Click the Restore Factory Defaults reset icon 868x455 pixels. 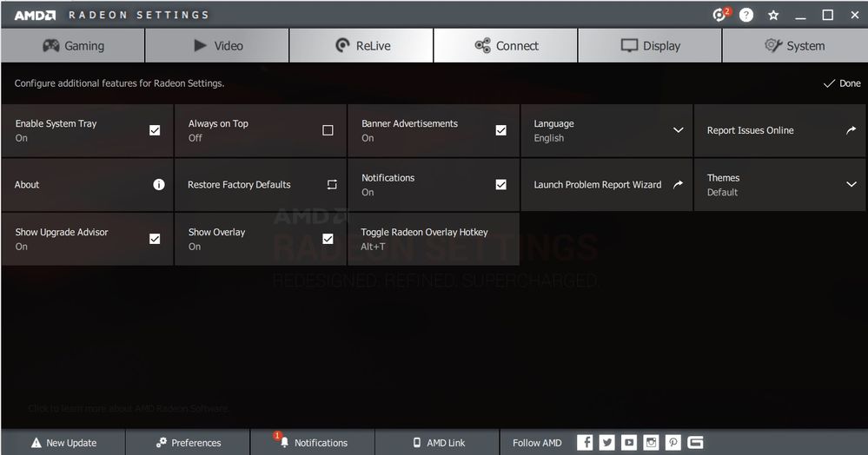point(332,184)
